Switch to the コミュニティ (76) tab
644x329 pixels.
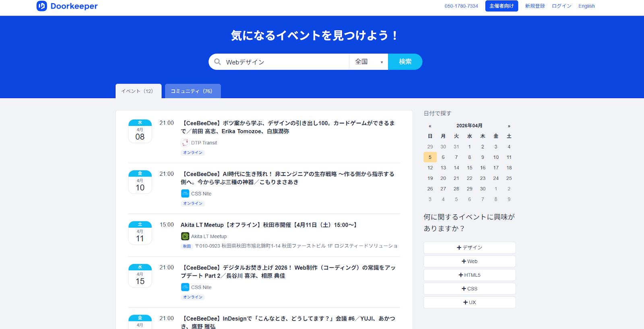click(x=192, y=91)
